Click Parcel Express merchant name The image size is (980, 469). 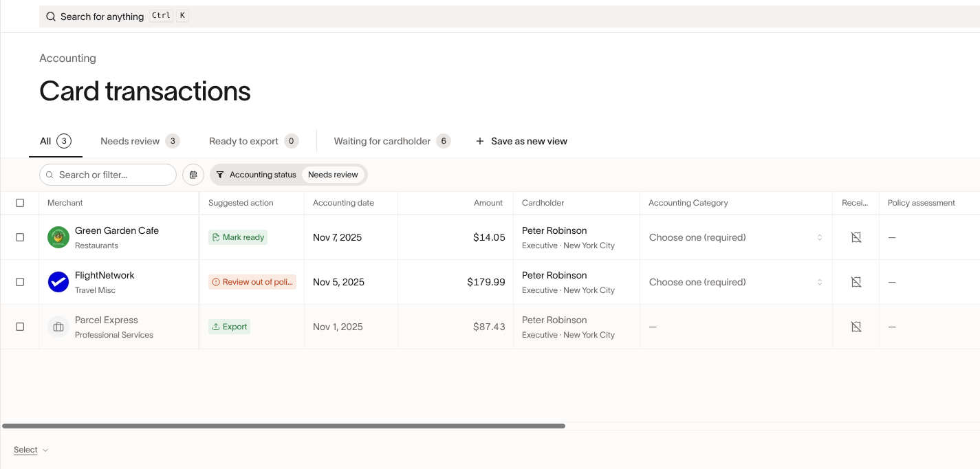coord(107,320)
